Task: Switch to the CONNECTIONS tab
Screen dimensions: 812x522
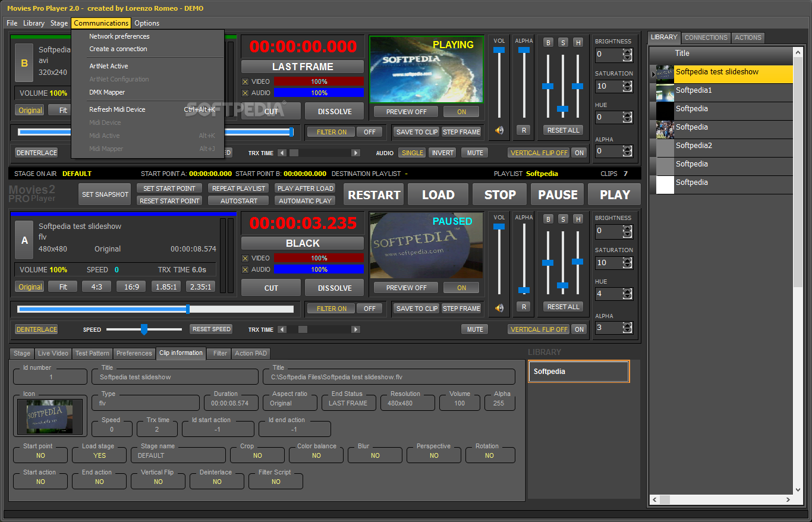Action: (x=706, y=37)
